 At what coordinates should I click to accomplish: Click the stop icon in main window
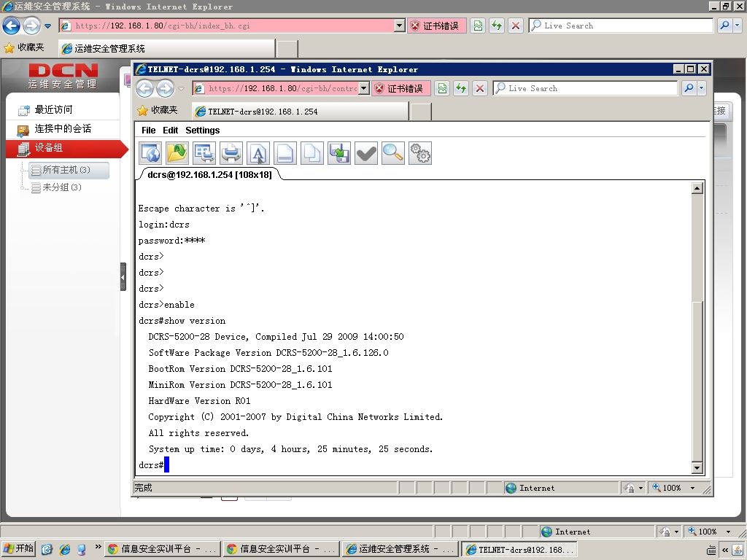tap(516, 26)
